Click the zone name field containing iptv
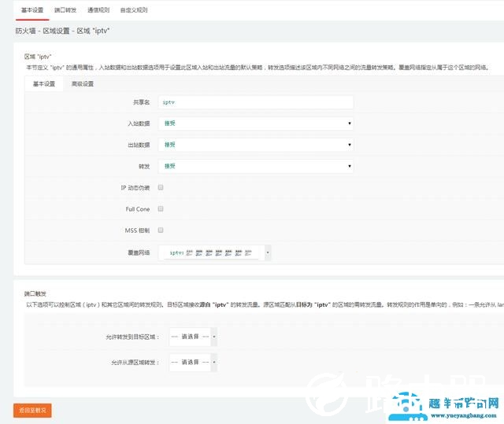The image size is (504, 424). tap(255, 102)
